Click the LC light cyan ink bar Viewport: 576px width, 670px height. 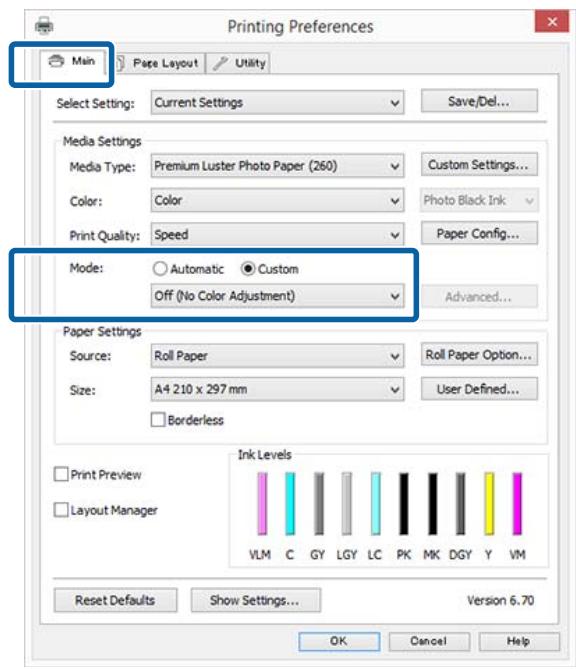(x=376, y=503)
